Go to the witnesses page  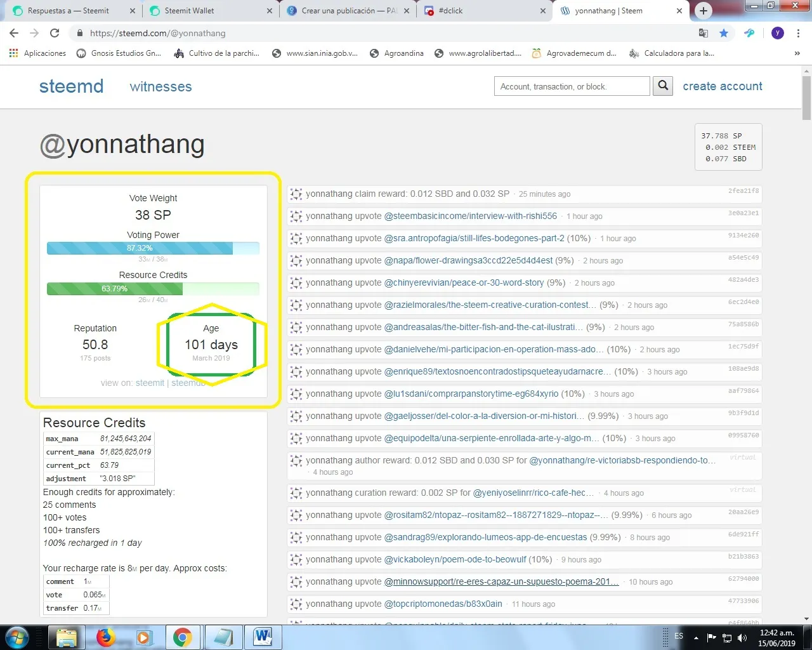[160, 86]
